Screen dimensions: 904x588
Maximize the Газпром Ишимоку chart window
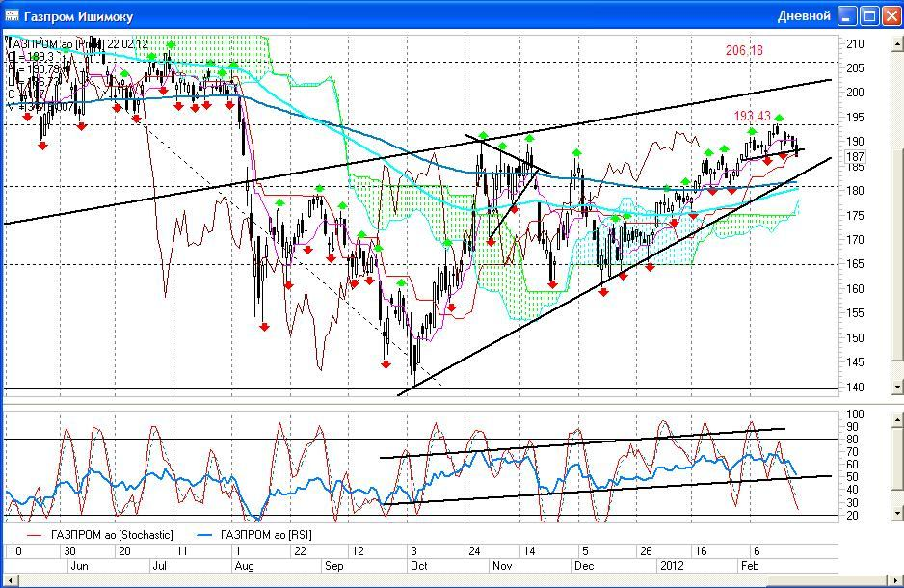(869, 16)
